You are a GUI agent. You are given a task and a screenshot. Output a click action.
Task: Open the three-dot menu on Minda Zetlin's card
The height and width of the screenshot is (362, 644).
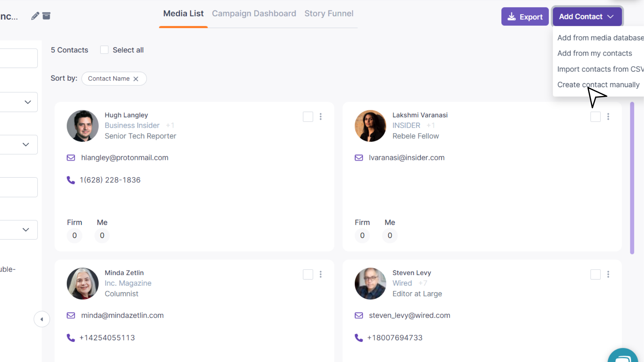click(x=321, y=275)
